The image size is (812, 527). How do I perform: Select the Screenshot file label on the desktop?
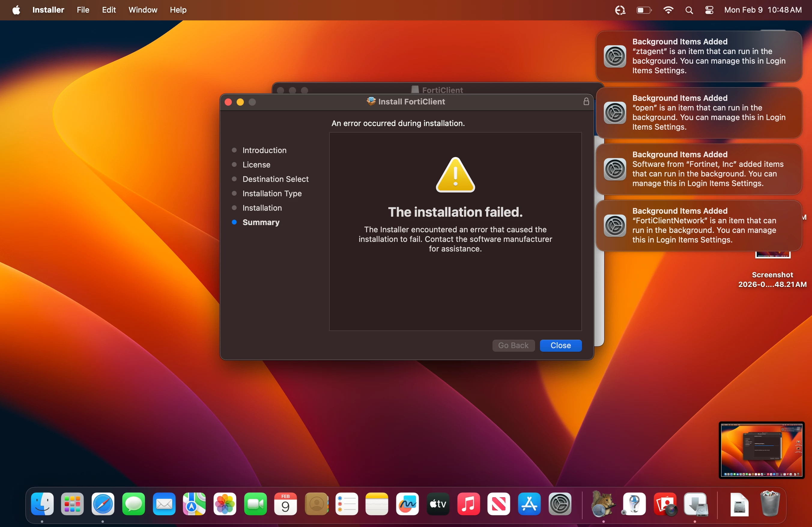772,279
